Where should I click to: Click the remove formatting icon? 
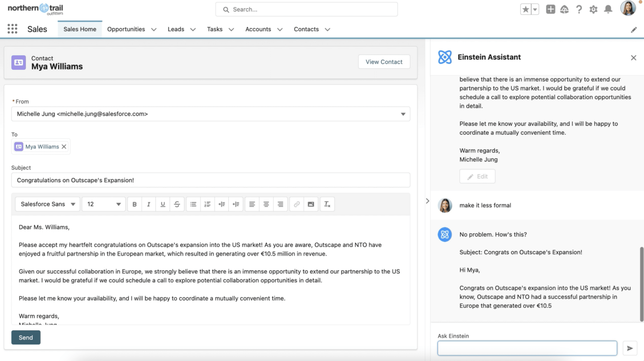pyautogui.click(x=327, y=204)
